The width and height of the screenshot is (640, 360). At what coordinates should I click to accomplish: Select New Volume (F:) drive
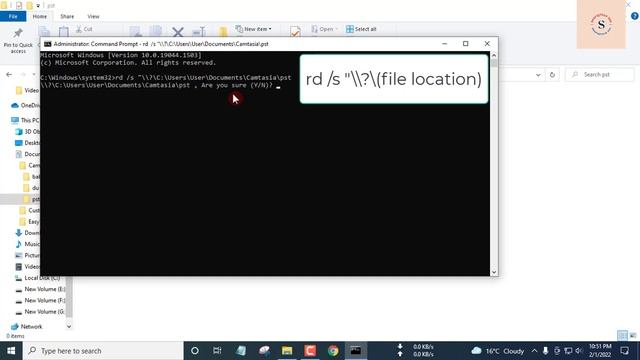tap(40, 300)
